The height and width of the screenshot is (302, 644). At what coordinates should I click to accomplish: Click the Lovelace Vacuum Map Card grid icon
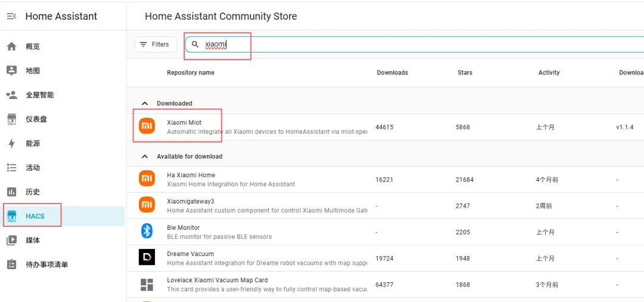click(147, 284)
